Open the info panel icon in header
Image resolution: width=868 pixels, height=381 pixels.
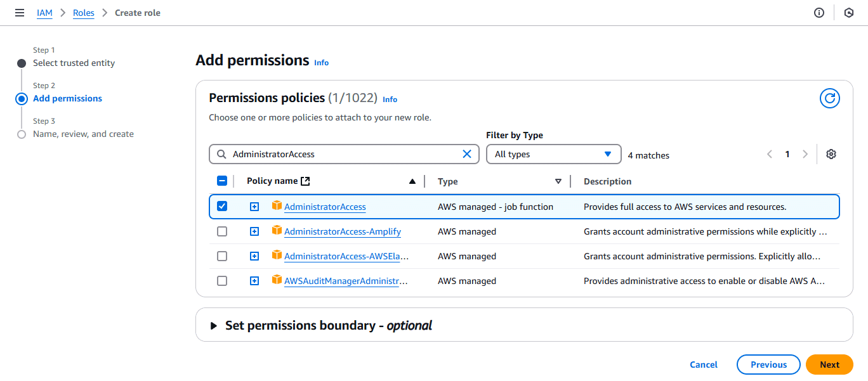[819, 13]
